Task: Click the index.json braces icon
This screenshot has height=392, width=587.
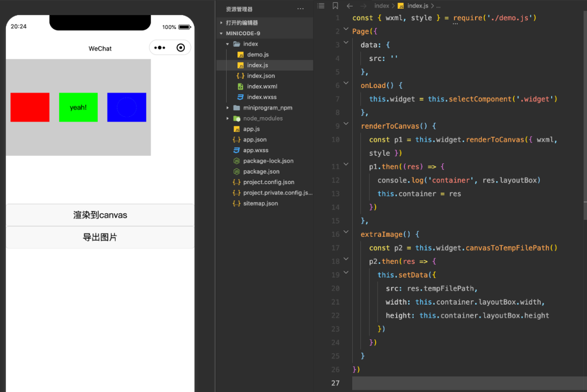Action: click(240, 76)
